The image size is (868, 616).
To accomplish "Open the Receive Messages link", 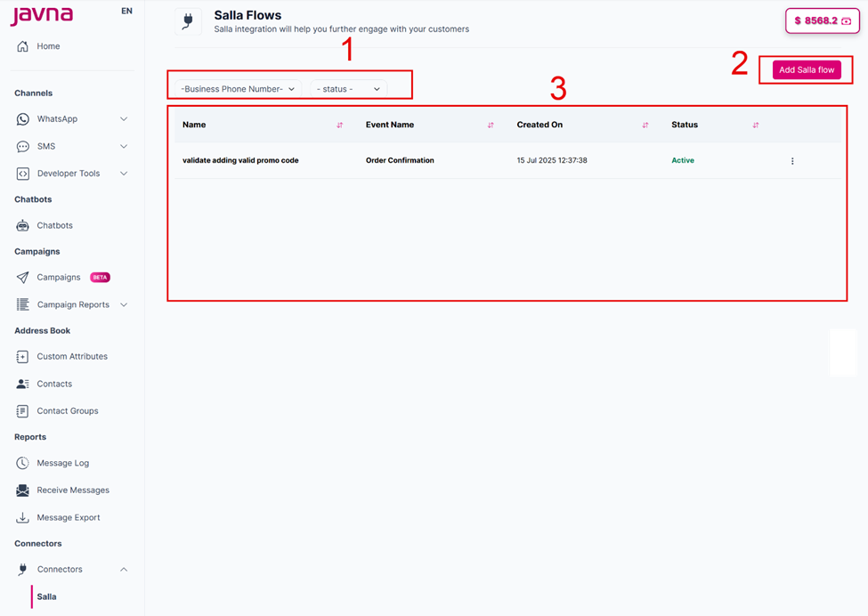I will pos(73,490).
